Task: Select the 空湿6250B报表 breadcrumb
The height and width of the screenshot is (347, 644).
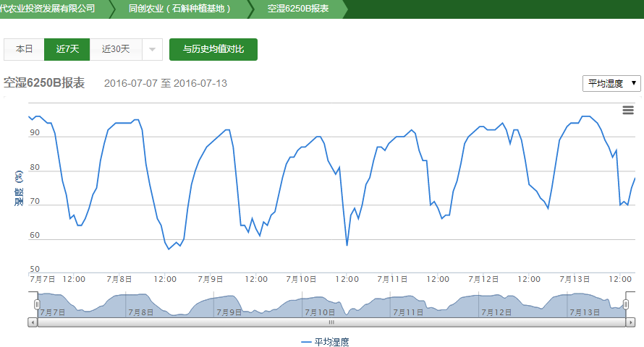Action: [297, 9]
